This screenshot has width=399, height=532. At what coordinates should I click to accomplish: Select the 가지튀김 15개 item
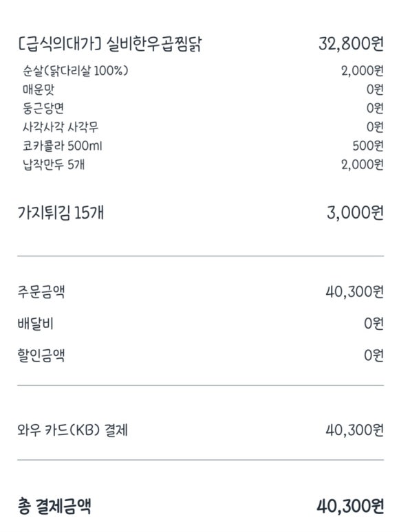pyautogui.click(x=61, y=213)
